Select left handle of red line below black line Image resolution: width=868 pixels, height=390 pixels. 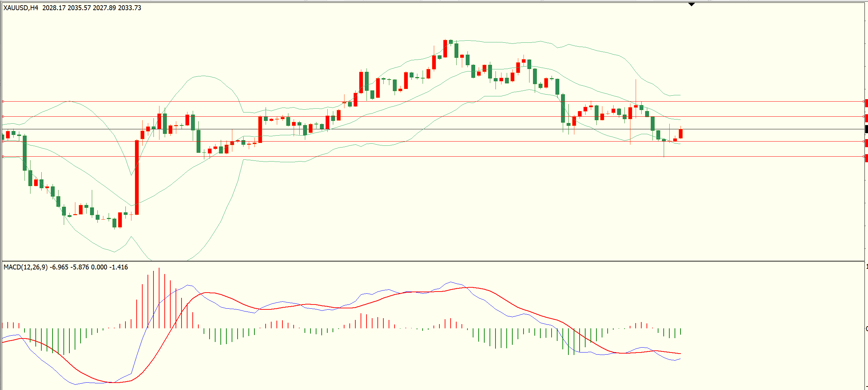(3, 141)
